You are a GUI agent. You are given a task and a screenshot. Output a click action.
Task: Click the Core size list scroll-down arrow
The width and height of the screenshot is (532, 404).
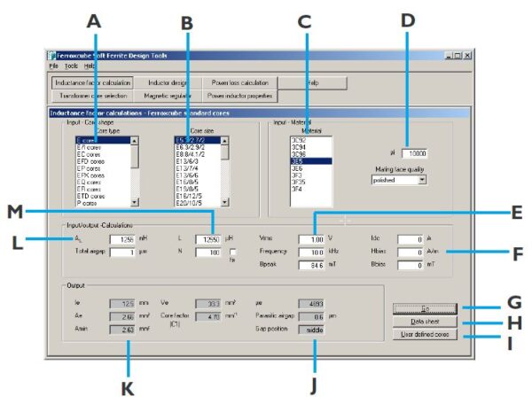[x=224, y=202]
